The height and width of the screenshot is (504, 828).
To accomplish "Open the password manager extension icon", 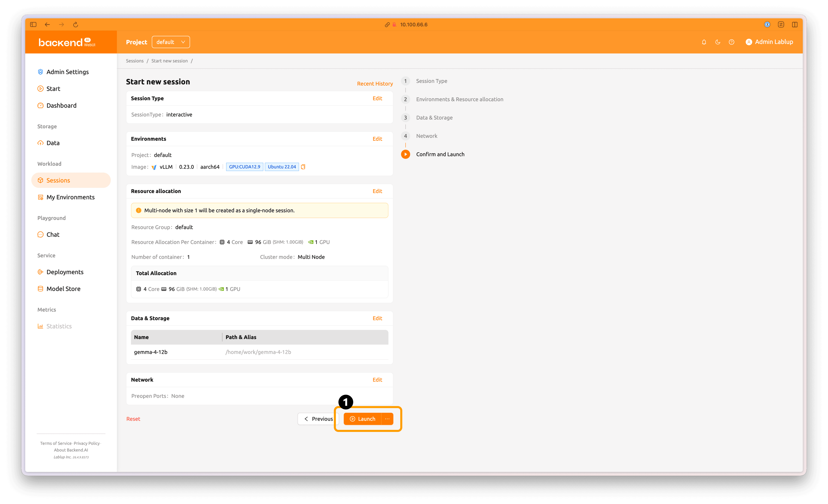I will (x=767, y=24).
